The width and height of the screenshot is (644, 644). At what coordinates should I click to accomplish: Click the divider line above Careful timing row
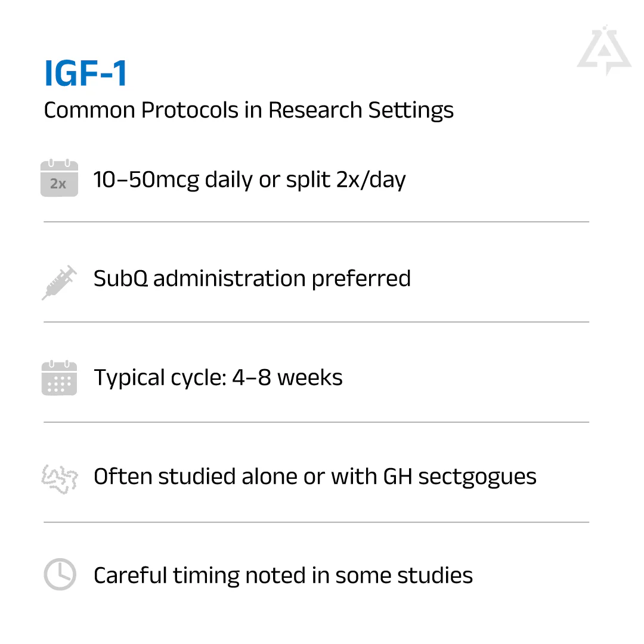point(316,522)
